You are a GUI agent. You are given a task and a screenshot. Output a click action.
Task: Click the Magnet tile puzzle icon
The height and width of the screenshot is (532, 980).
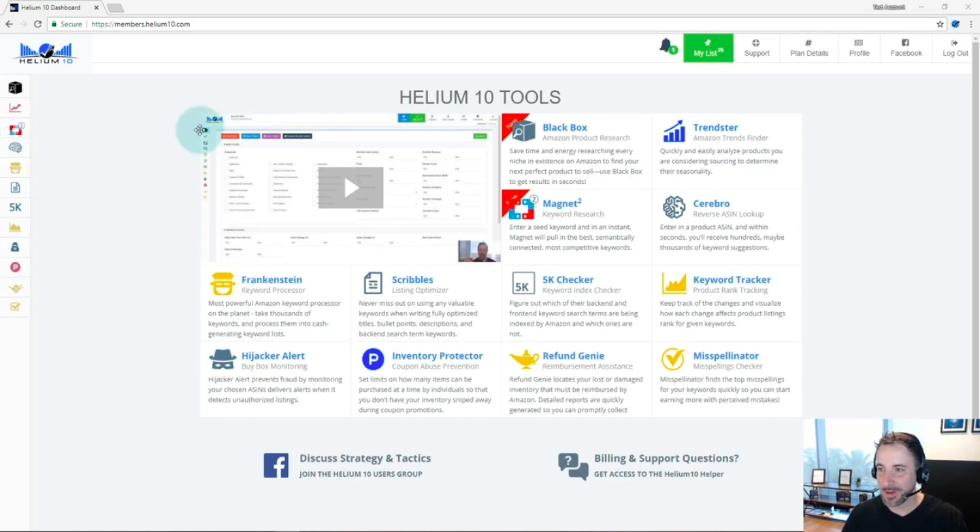[x=523, y=207]
